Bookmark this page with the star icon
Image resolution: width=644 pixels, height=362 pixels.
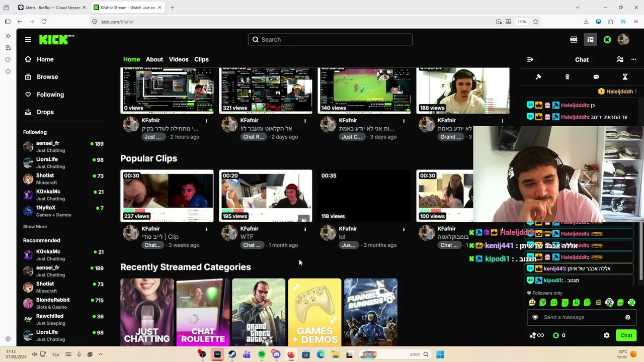(535, 22)
